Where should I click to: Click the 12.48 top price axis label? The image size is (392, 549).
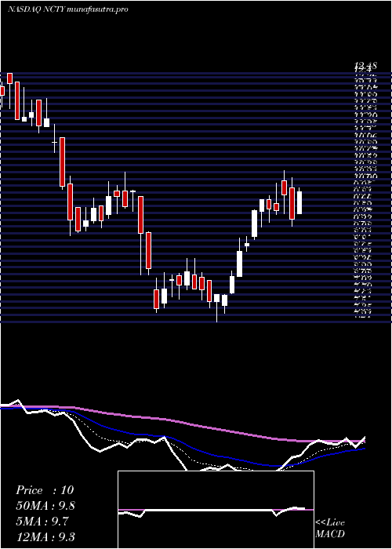point(365,65)
